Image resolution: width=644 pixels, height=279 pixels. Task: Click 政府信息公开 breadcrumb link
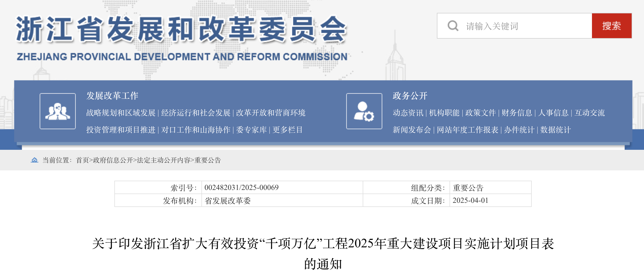click(x=113, y=160)
